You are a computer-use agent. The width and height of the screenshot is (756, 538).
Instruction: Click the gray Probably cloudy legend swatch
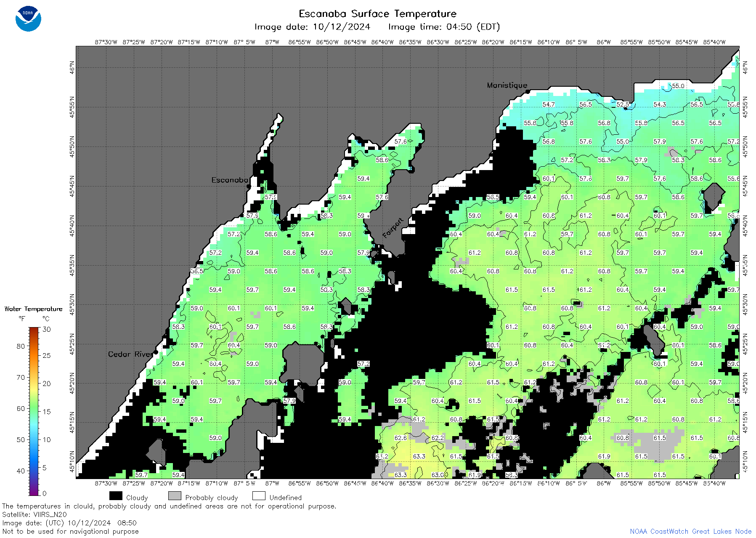click(175, 496)
